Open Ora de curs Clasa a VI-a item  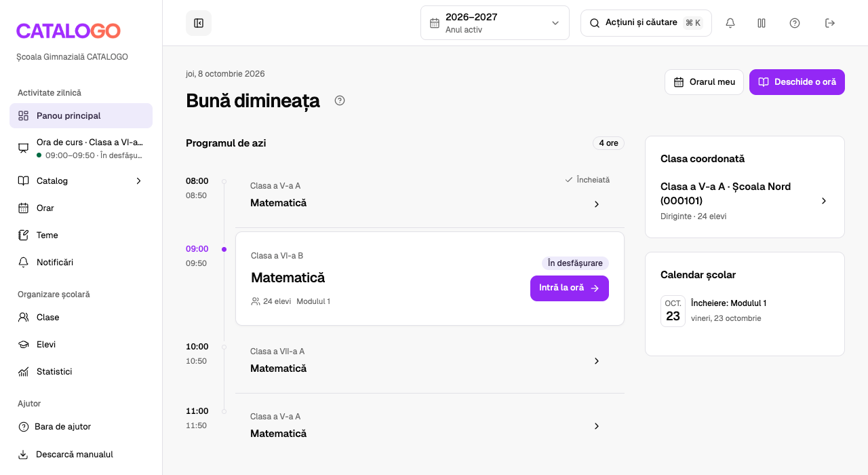click(x=81, y=149)
